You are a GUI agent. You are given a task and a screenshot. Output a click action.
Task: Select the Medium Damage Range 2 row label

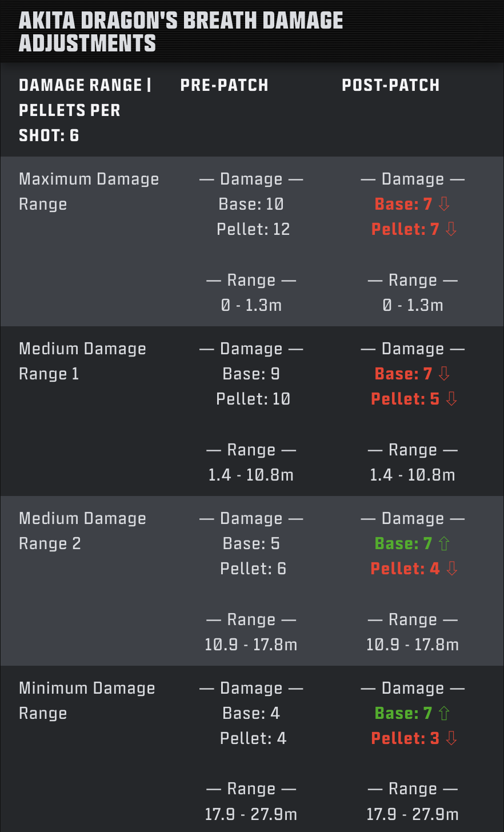coord(82,531)
